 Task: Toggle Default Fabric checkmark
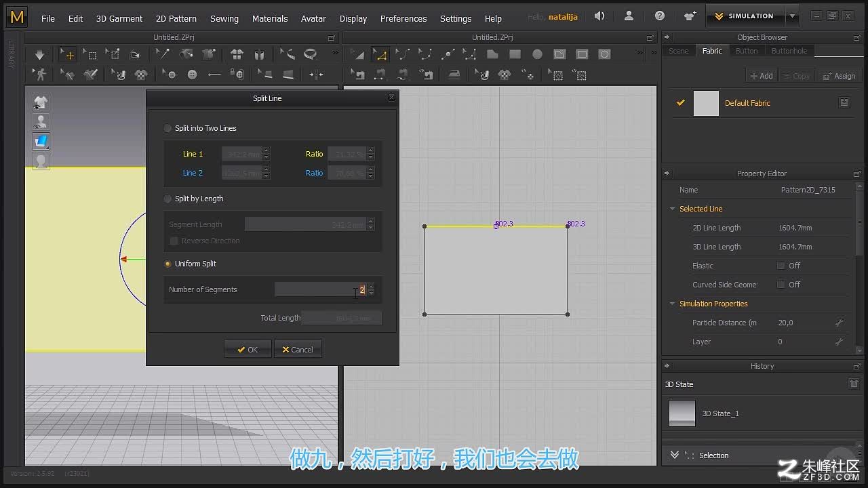tap(681, 103)
